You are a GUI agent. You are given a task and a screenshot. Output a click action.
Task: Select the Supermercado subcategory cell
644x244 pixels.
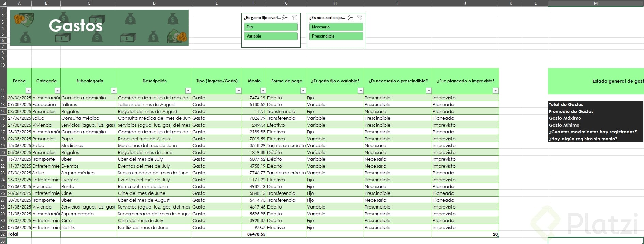(x=89, y=214)
